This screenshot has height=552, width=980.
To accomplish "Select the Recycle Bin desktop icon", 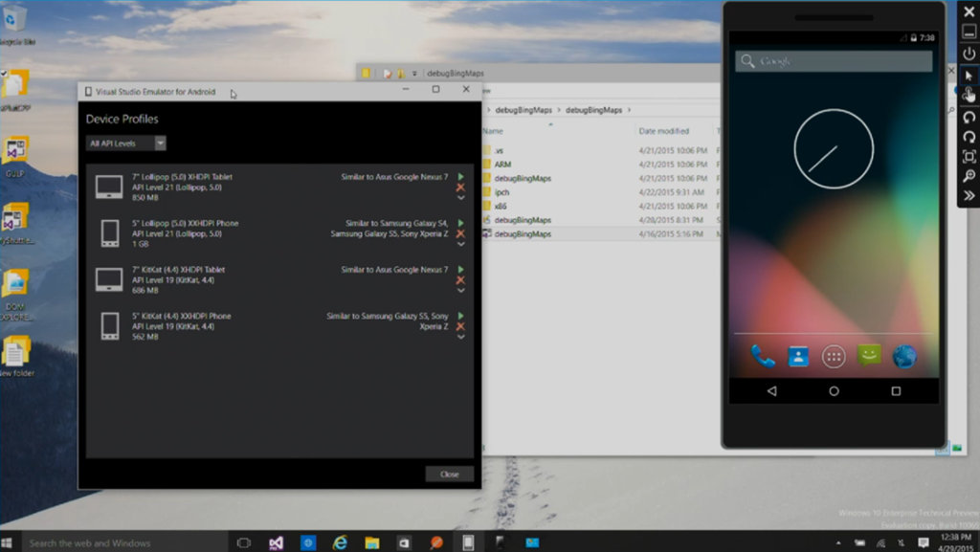I will [14, 25].
